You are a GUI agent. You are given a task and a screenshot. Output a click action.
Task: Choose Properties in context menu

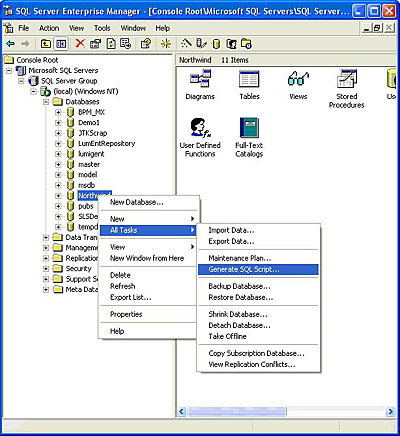point(148,314)
